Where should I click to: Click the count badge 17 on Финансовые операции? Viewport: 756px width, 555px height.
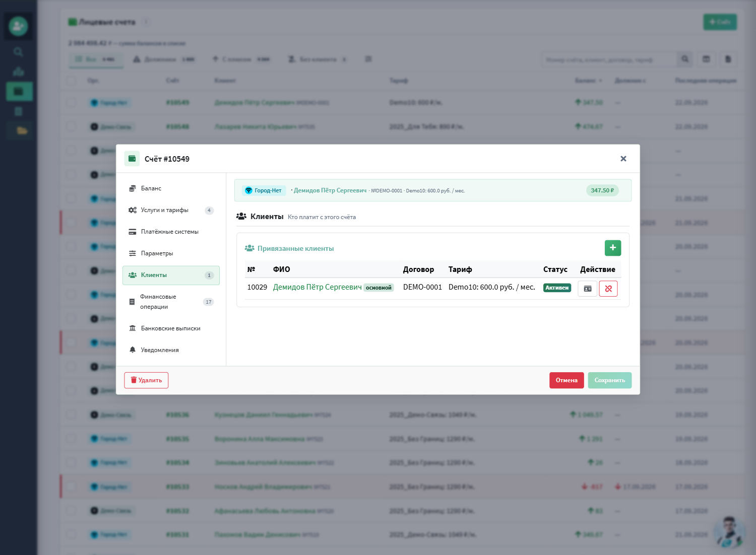[x=209, y=302]
